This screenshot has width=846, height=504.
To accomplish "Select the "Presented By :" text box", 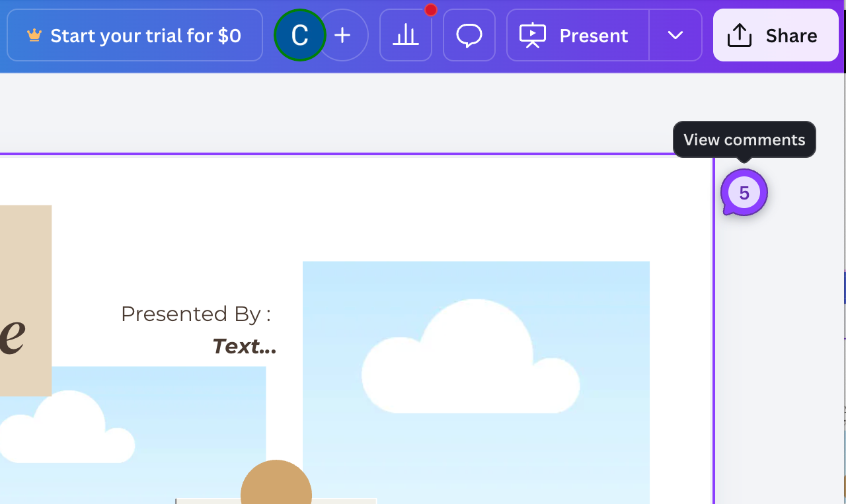I will [196, 314].
